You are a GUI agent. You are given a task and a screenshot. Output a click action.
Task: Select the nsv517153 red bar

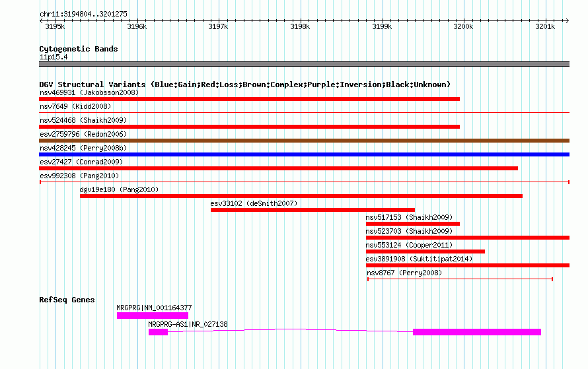click(413, 224)
